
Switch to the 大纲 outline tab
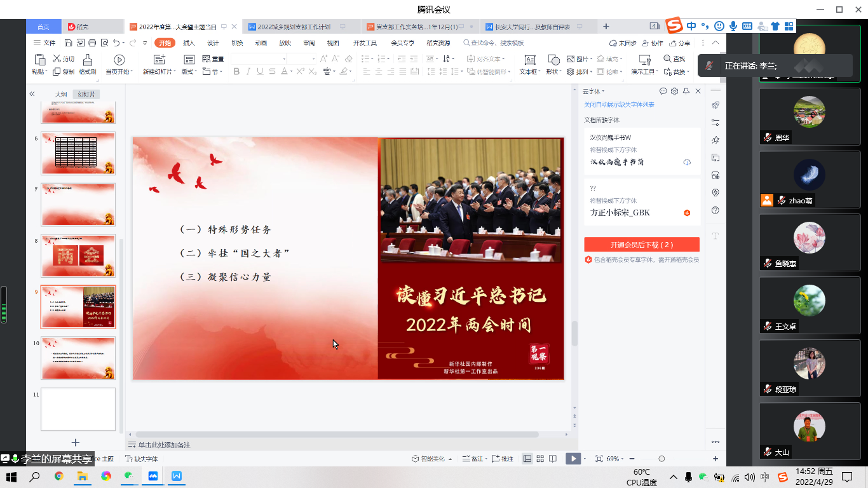click(x=61, y=95)
